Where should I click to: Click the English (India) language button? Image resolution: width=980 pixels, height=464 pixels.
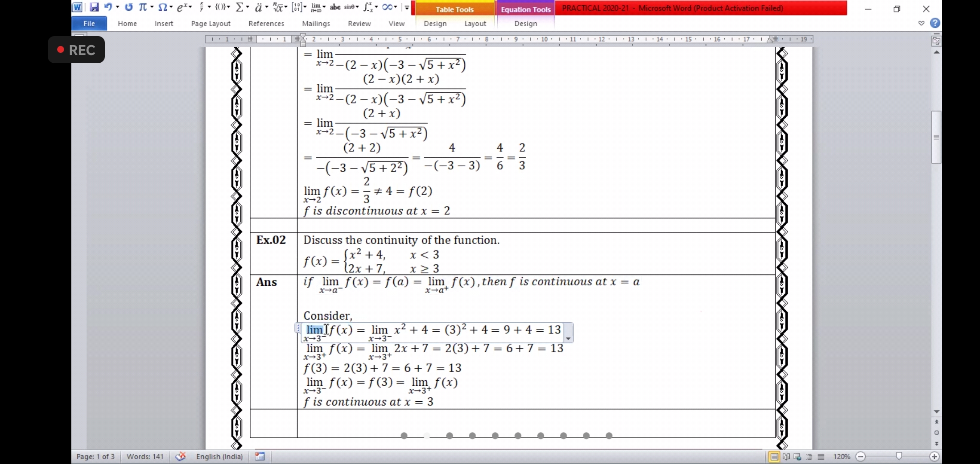(219, 456)
